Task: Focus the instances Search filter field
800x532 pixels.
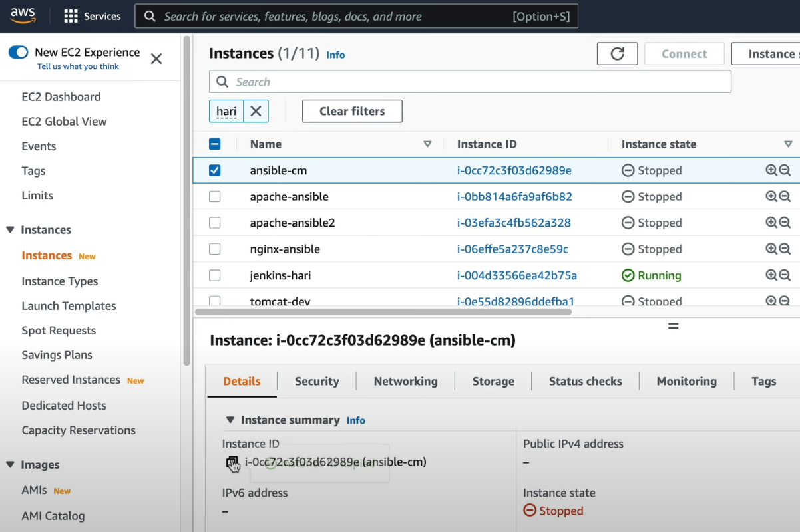Action: (x=470, y=82)
